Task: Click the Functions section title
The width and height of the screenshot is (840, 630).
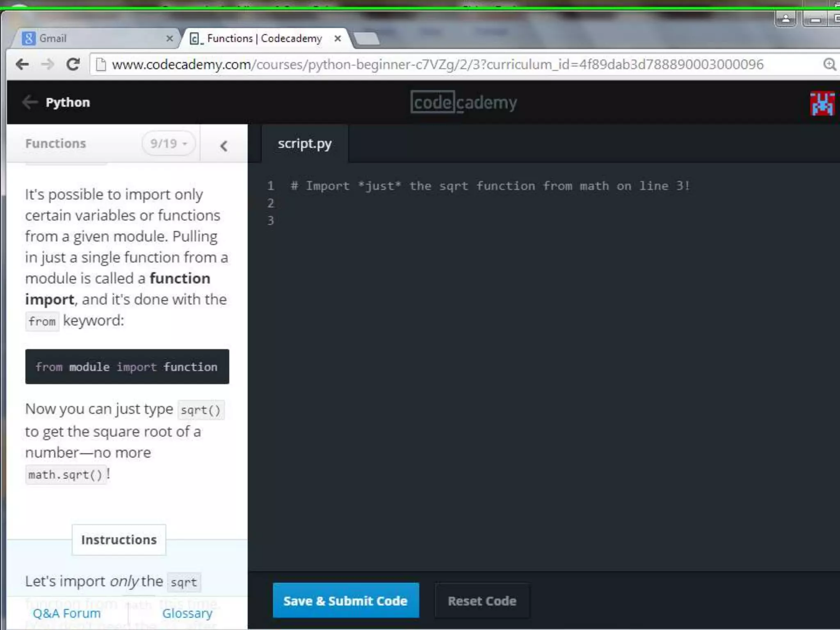Action: [x=56, y=144]
